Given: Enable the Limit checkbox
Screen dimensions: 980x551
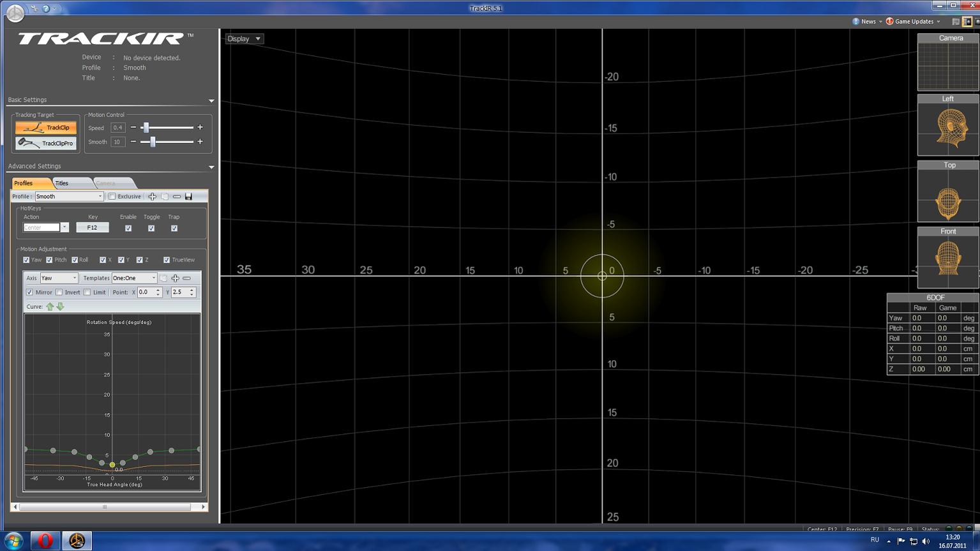Looking at the screenshot, I should [x=87, y=292].
